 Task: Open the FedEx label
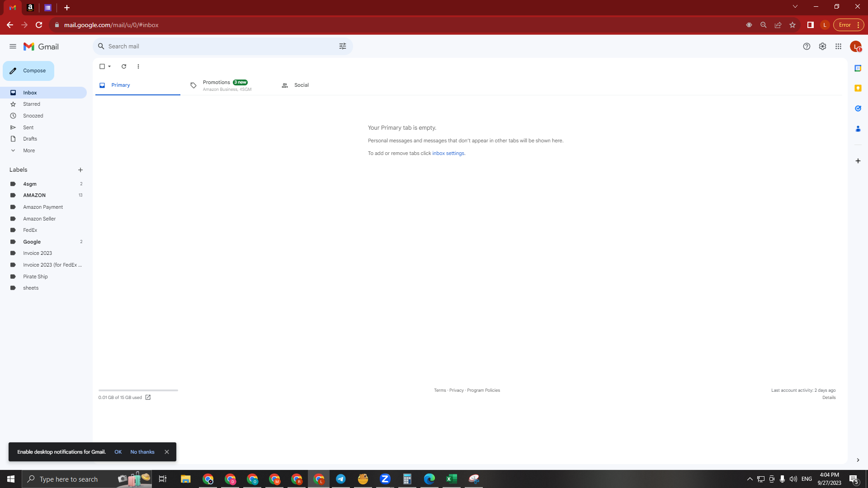(43, 230)
